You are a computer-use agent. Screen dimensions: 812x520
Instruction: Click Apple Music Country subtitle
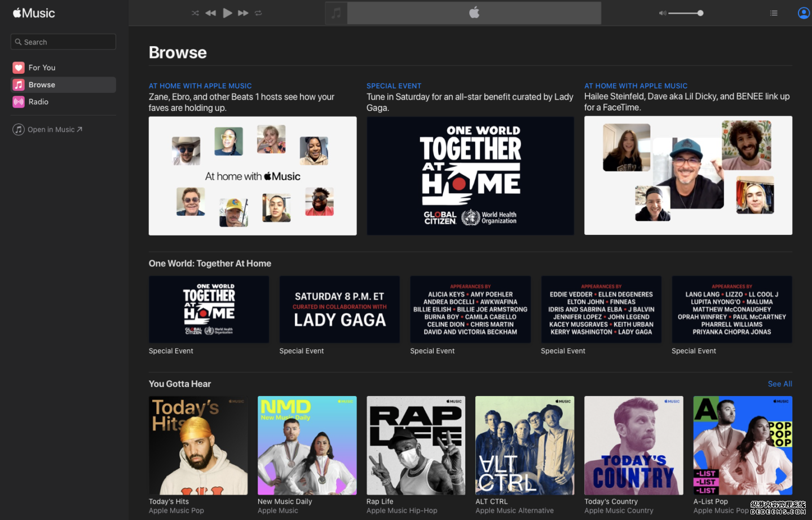point(619,510)
